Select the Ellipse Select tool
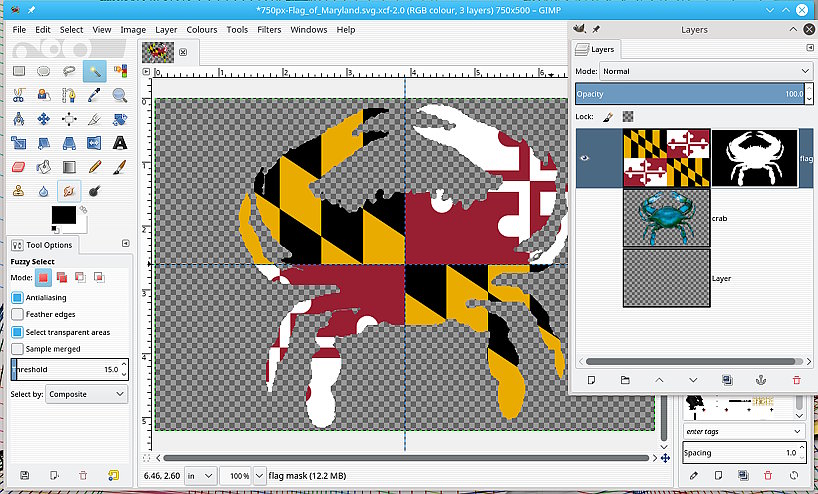This screenshot has width=818, height=494. 44,71
